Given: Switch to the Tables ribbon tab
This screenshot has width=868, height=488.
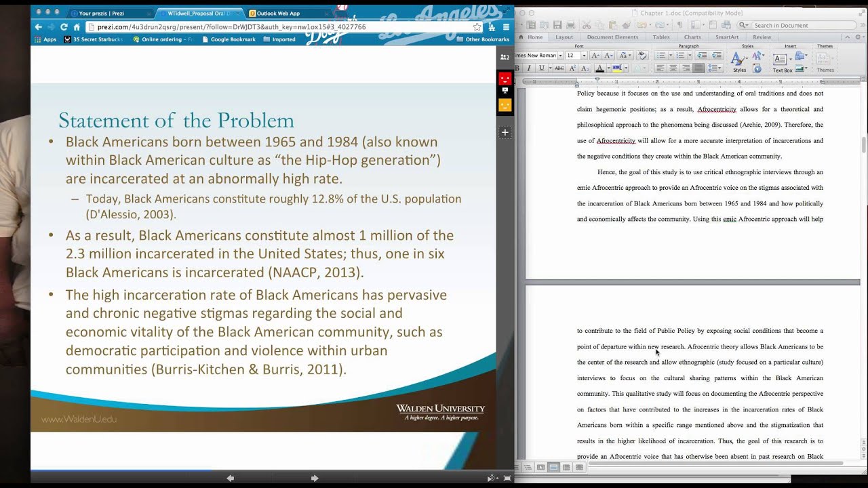Looking at the screenshot, I should point(661,37).
